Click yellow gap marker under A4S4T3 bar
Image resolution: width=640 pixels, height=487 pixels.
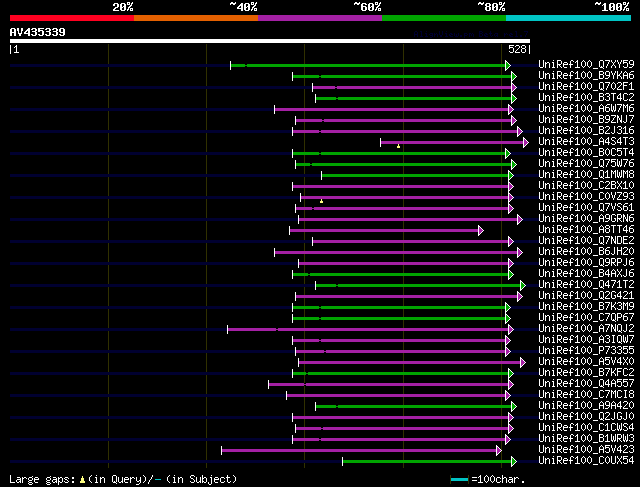[x=398, y=146]
